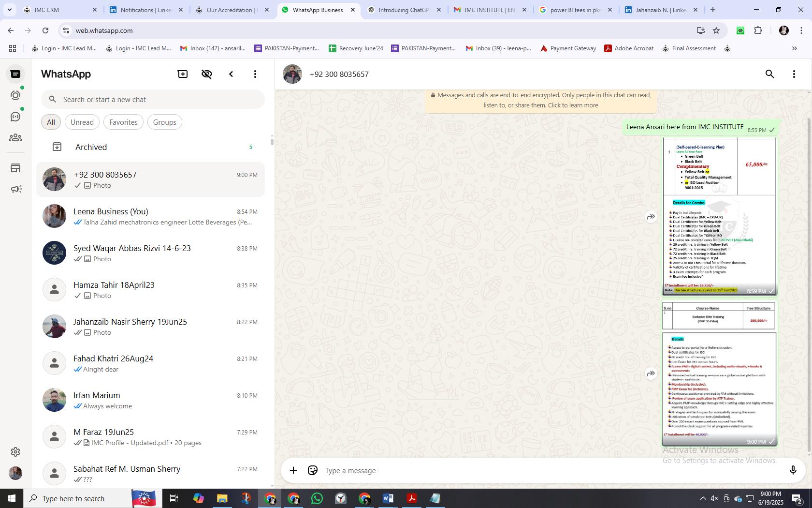
Task: Open Leena Business (You) chat
Action: click(150, 216)
